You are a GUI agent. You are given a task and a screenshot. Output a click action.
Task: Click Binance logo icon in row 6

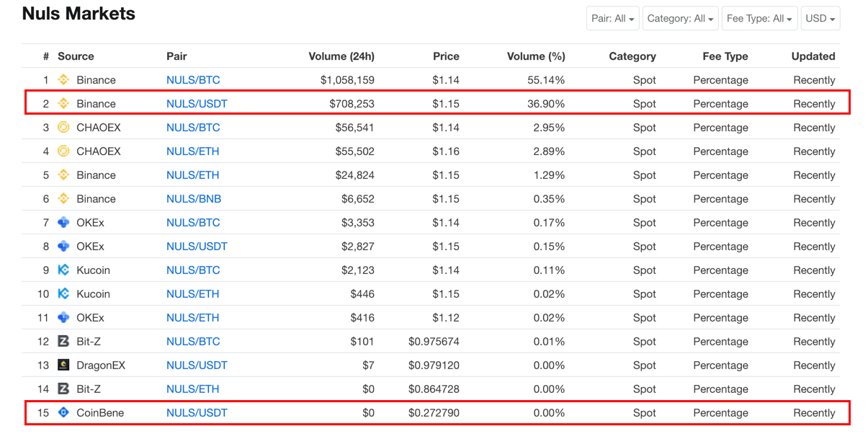pos(63,199)
